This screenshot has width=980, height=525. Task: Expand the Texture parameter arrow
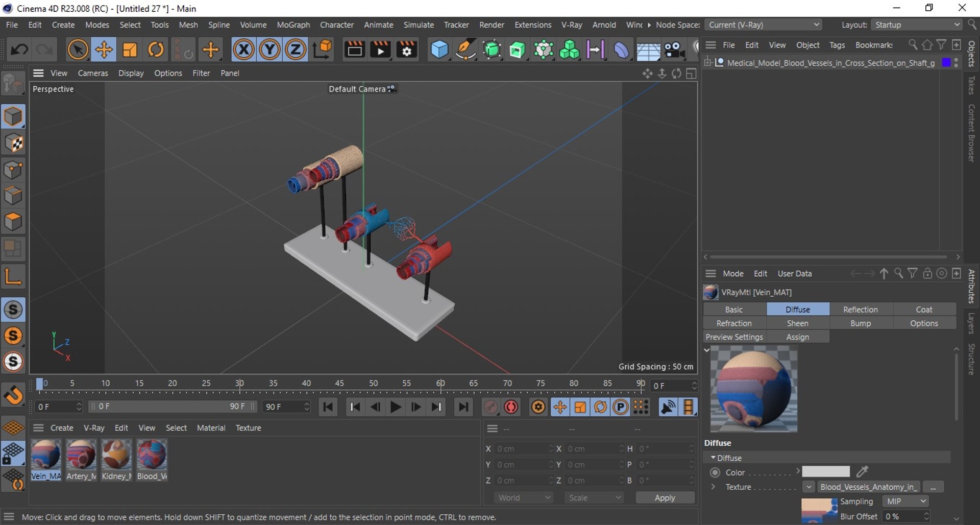pos(714,487)
